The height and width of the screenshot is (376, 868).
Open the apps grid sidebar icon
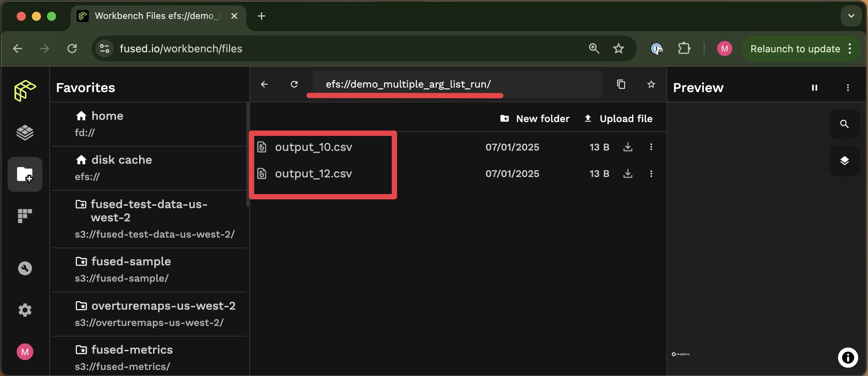tap(24, 215)
